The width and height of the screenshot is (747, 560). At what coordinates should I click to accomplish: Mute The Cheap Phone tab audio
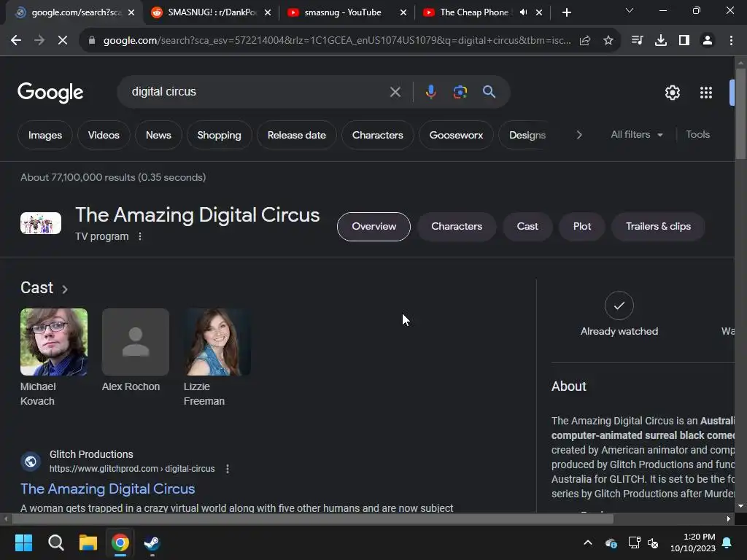523,12
